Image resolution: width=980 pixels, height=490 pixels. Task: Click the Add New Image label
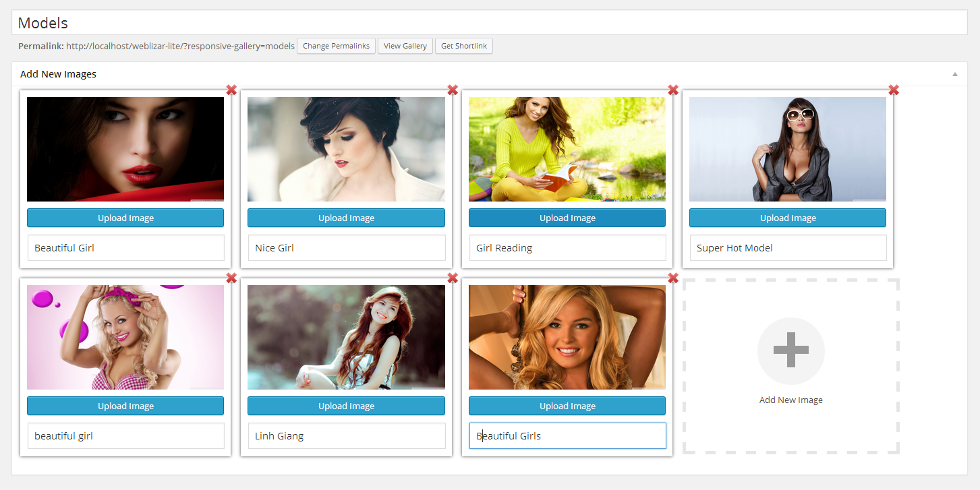(791, 400)
